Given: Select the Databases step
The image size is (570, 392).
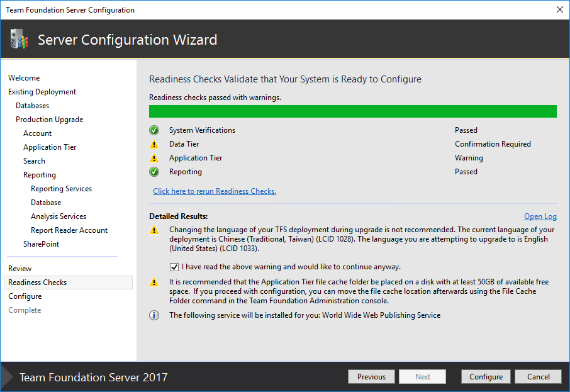Looking at the screenshot, I should point(32,106).
